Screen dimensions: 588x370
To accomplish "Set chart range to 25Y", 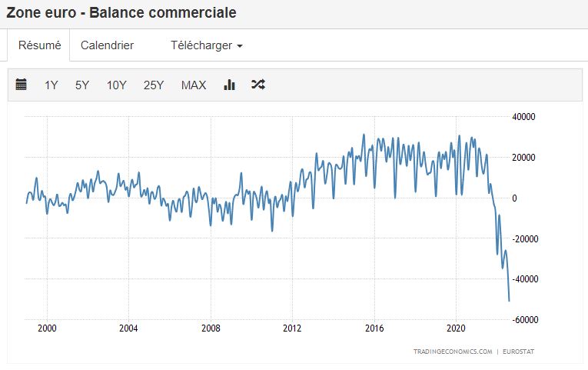I will click(x=154, y=85).
